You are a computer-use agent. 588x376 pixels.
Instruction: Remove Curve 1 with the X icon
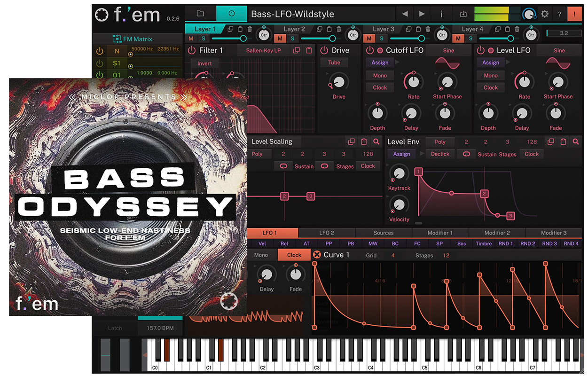pos(317,255)
